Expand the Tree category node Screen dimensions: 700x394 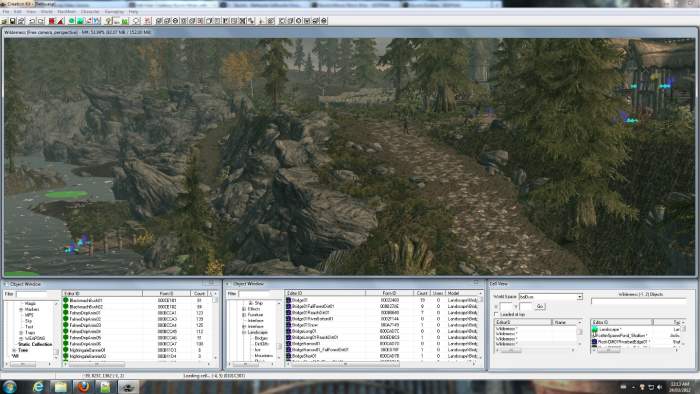pos(14,350)
